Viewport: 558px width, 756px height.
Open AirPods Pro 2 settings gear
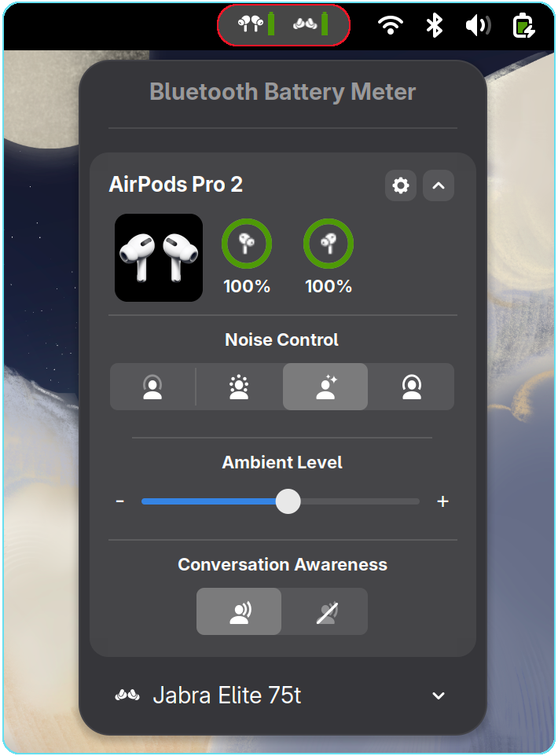(401, 185)
